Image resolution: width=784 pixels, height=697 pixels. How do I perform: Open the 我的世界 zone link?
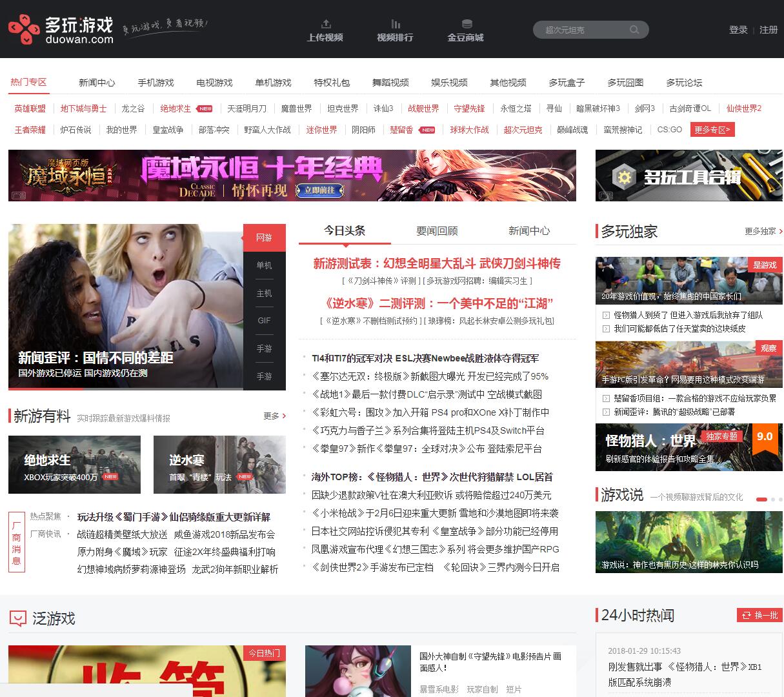click(122, 130)
